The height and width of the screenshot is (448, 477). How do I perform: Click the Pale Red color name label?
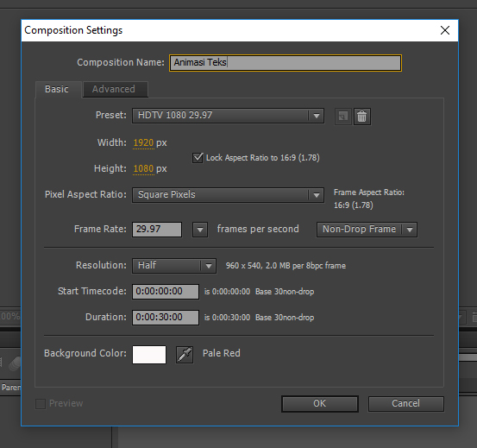[x=222, y=353]
